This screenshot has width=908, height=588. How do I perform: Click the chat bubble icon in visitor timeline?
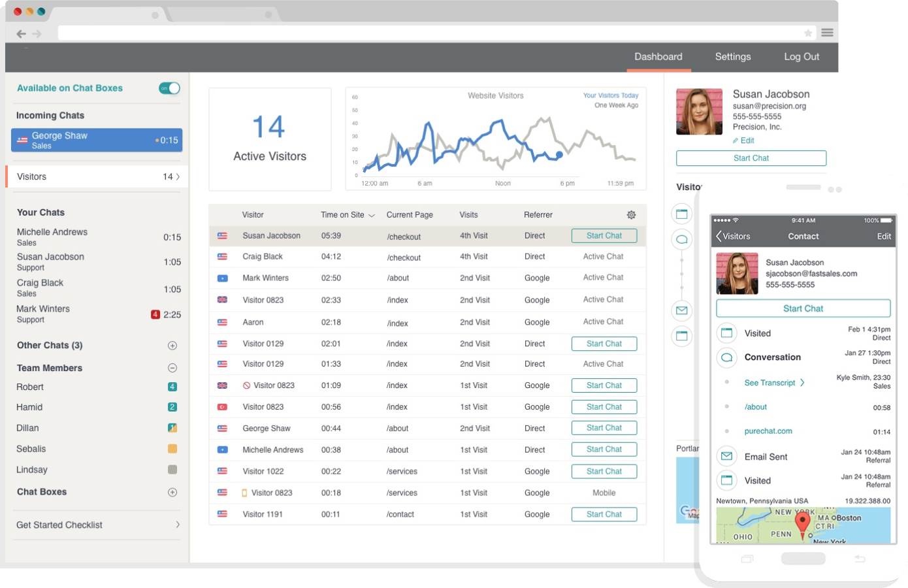pos(681,239)
